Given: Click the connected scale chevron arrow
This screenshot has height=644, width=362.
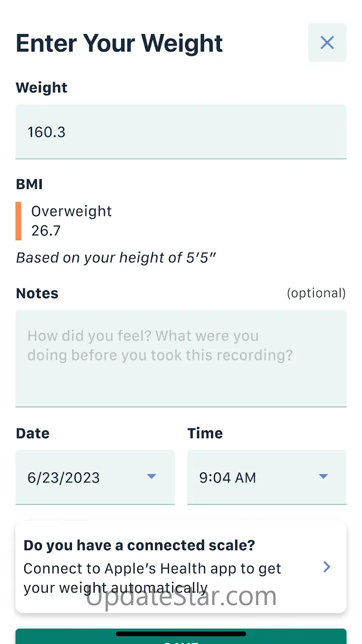Looking at the screenshot, I should 327,566.
